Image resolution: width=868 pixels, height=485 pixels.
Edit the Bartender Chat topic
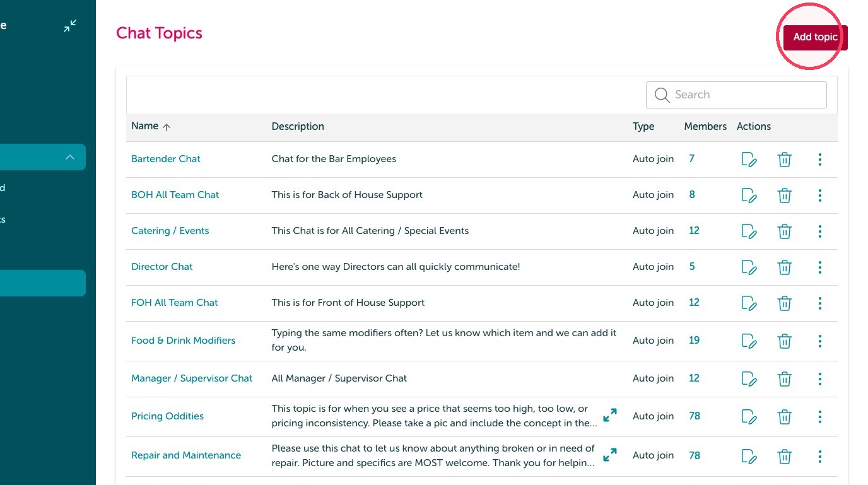coord(749,160)
